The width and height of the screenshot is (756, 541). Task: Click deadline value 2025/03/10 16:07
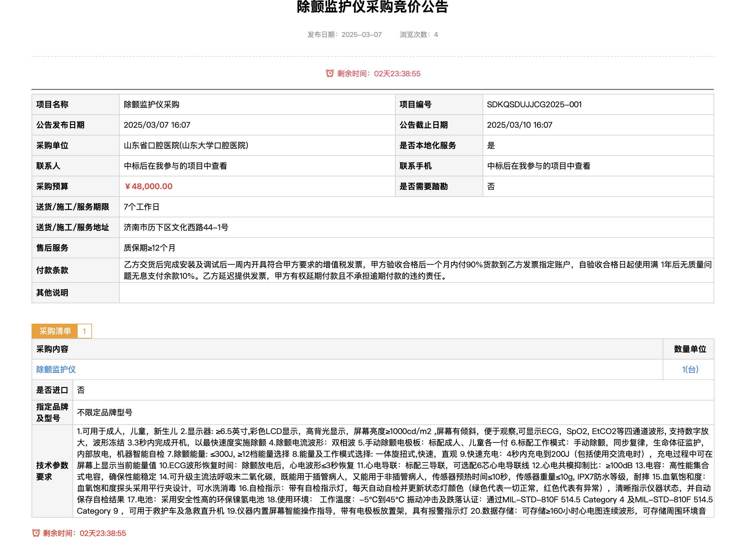[x=520, y=125]
